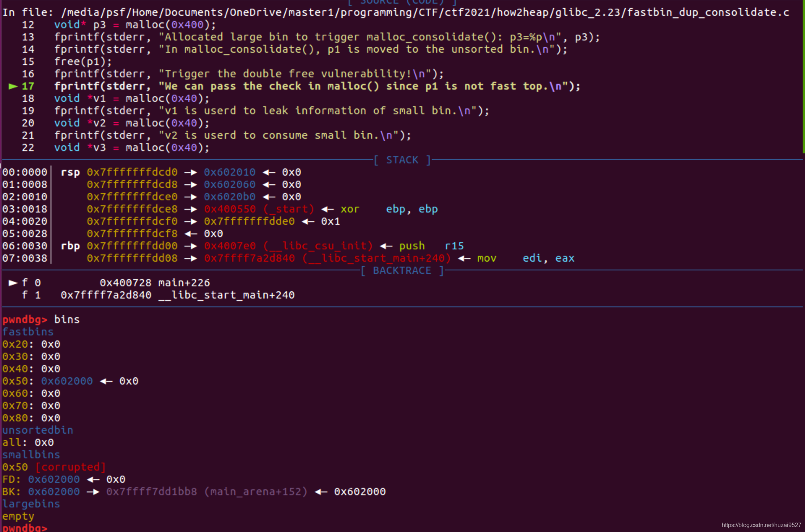This screenshot has height=532, width=805.
Task: Select pointer 0x7fffffffdde0
Action: click(x=249, y=222)
